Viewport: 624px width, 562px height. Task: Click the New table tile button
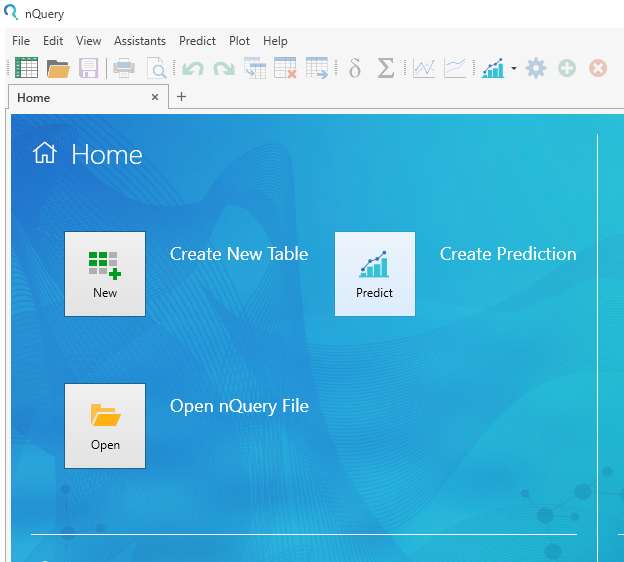pos(105,274)
